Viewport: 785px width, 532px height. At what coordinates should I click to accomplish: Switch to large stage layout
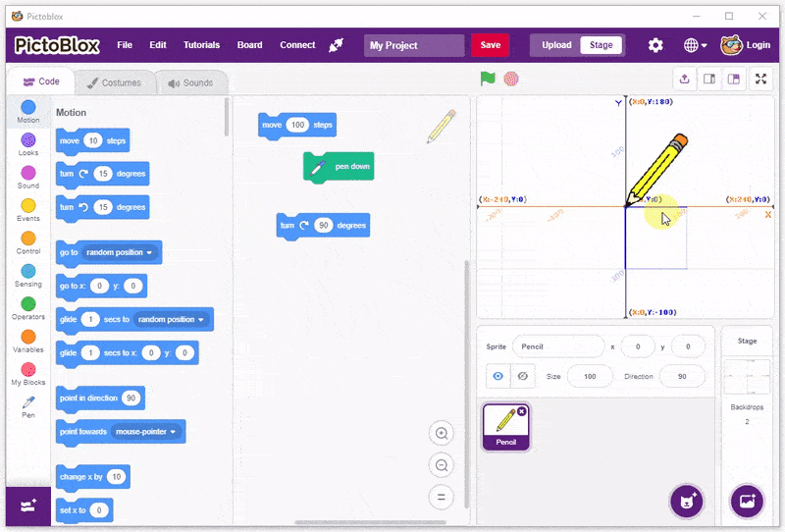click(733, 80)
